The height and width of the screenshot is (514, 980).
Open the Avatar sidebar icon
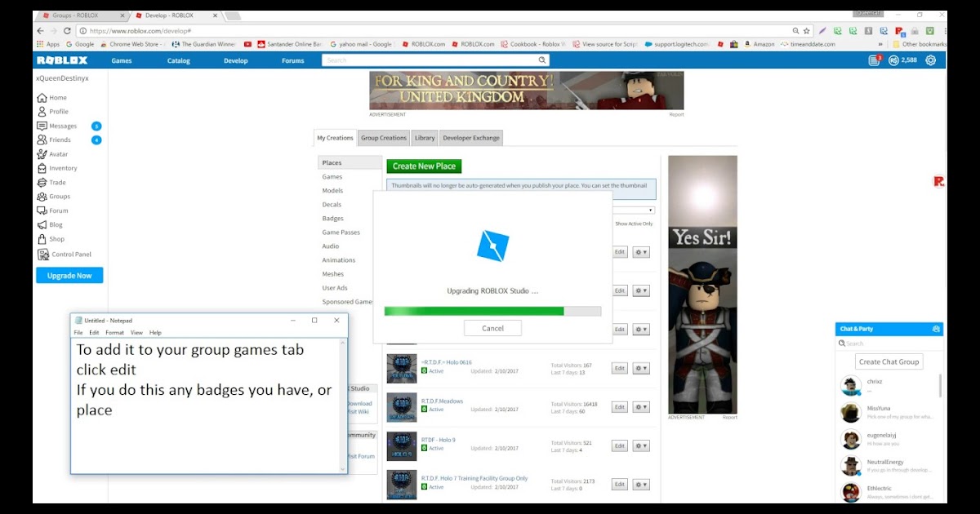tap(42, 154)
